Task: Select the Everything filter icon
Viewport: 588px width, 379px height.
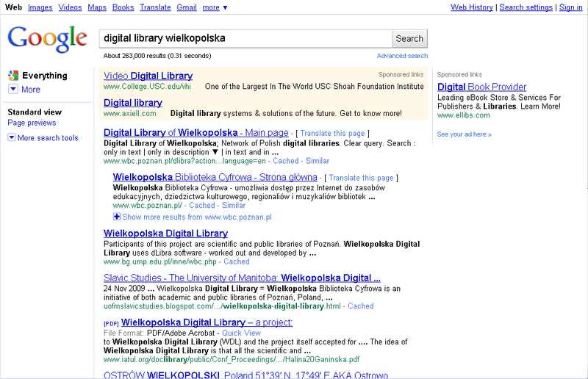Action: tap(12, 76)
